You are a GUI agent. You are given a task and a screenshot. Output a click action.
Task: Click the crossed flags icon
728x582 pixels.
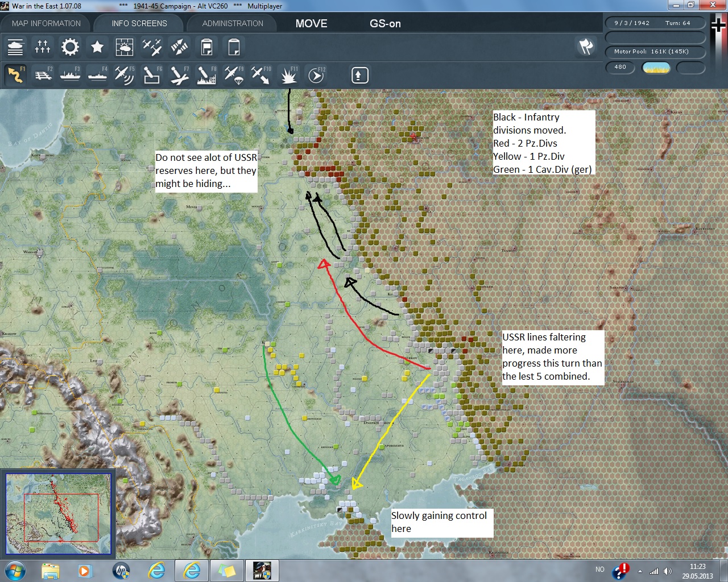point(586,47)
